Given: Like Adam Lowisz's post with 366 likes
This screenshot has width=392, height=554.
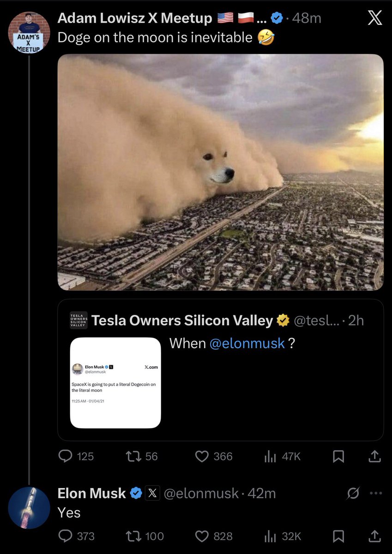Looking at the screenshot, I should (x=202, y=456).
